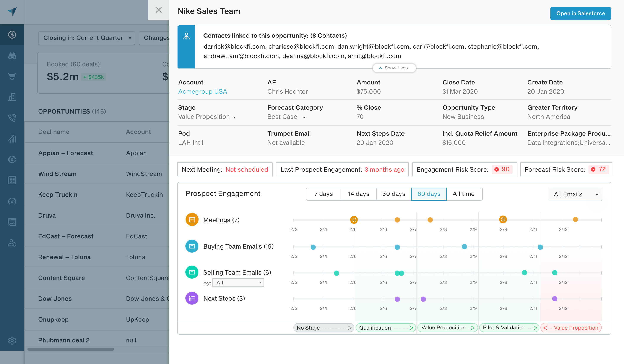The image size is (624, 364).
Task: Click the recorded meeting speaker marker at 2/9
Action: point(503,219)
